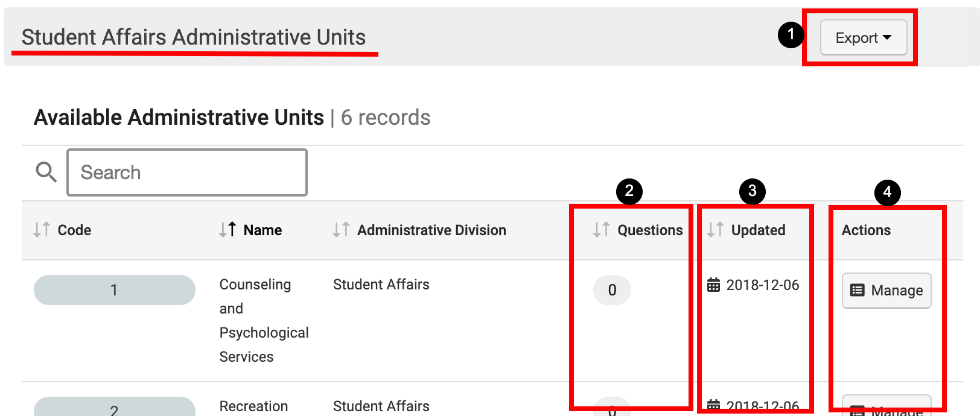Click the code 1 badge
Screen dimensions: 980x416
(114, 290)
